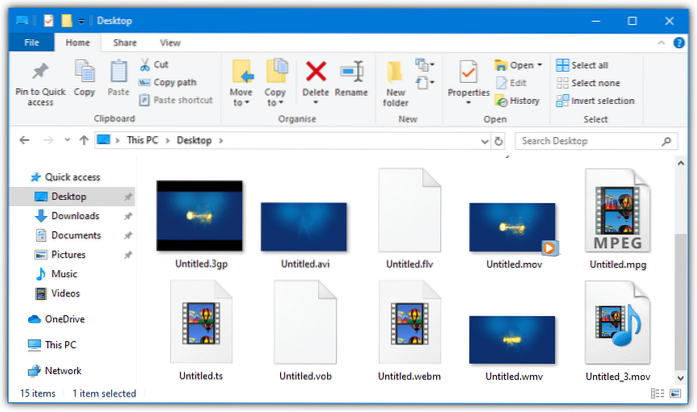Select Network in navigation pane
The height and width of the screenshot is (412, 697).
pyautogui.click(x=63, y=371)
